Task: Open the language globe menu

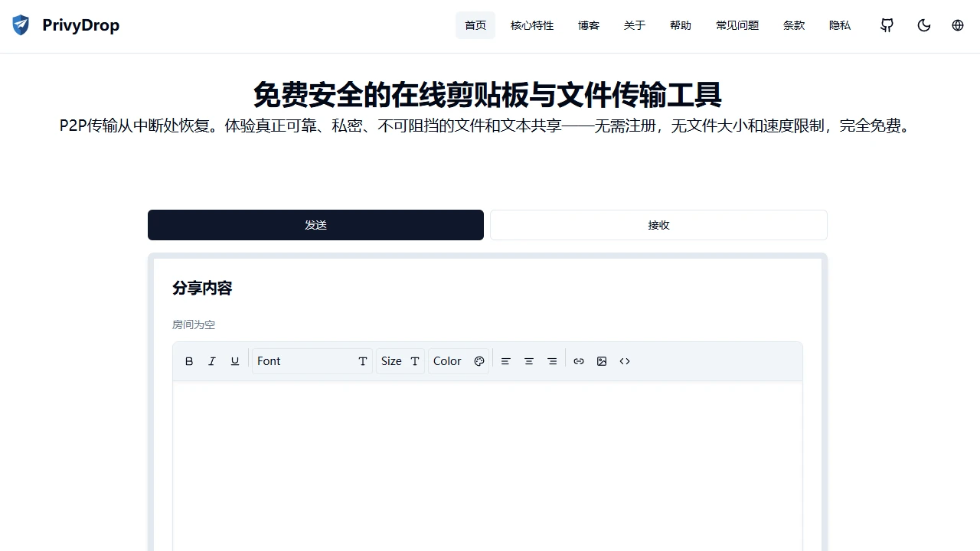Action: pyautogui.click(x=958, y=25)
